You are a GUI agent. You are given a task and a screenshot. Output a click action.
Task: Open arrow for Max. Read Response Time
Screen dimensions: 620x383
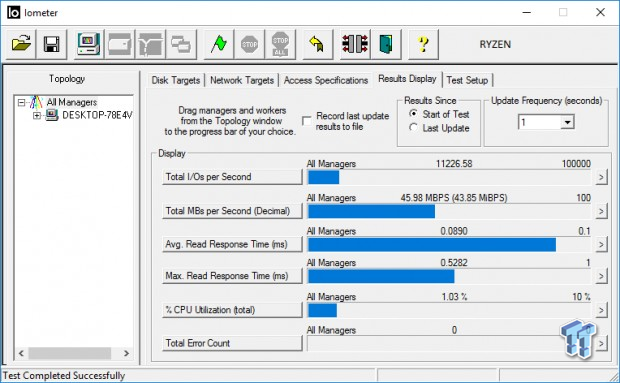[601, 276]
